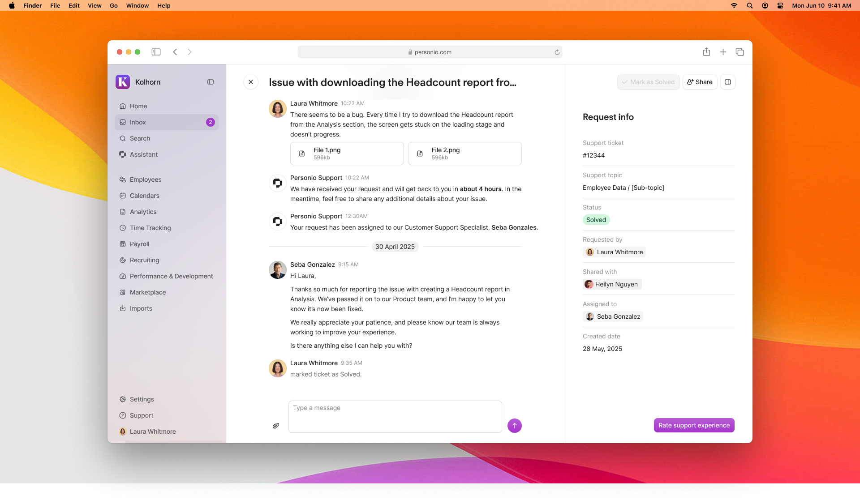Click the paperclip attachment icon
This screenshot has width=860, height=504.
point(276,426)
